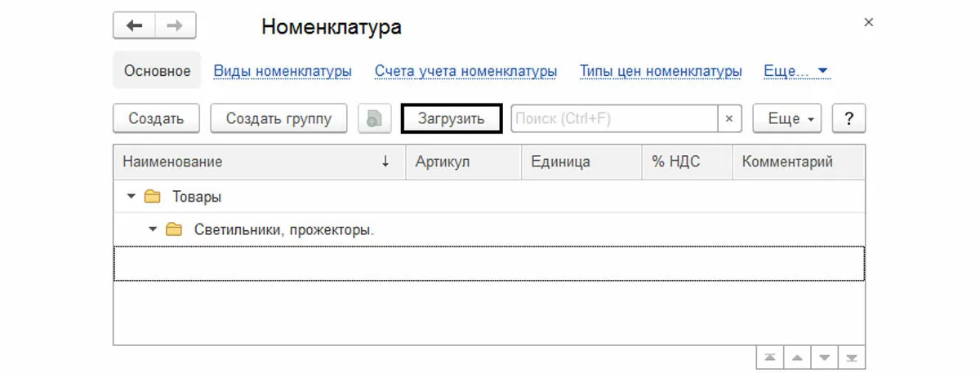The image size is (980, 373).
Task: Move up one row with arrow
Action: pyautogui.click(x=797, y=358)
